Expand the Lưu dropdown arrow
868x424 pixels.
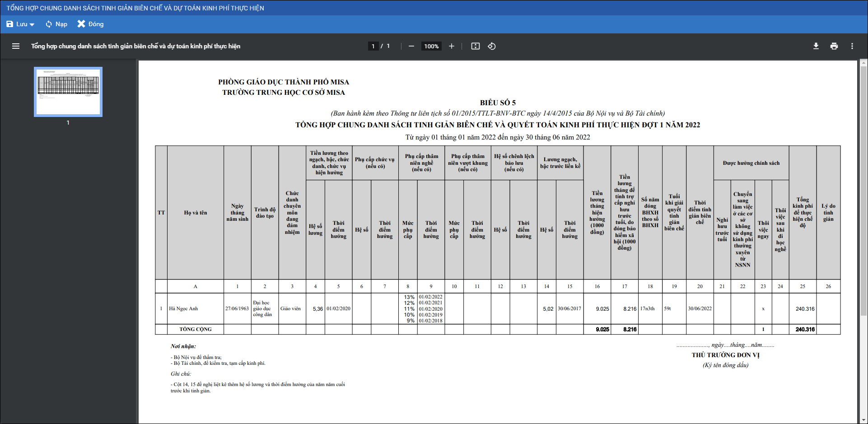[32, 24]
